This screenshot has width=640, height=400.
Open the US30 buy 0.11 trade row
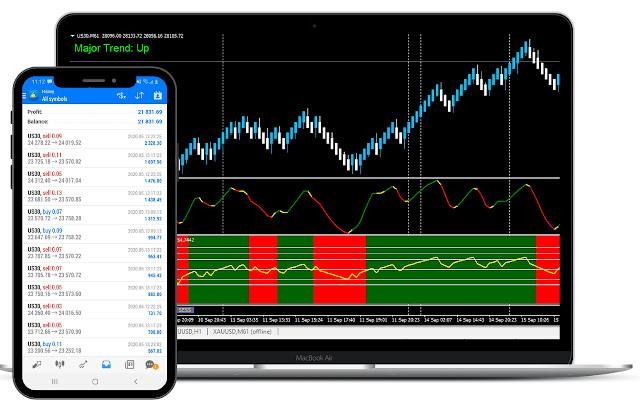pyautogui.click(x=94, y=347)
